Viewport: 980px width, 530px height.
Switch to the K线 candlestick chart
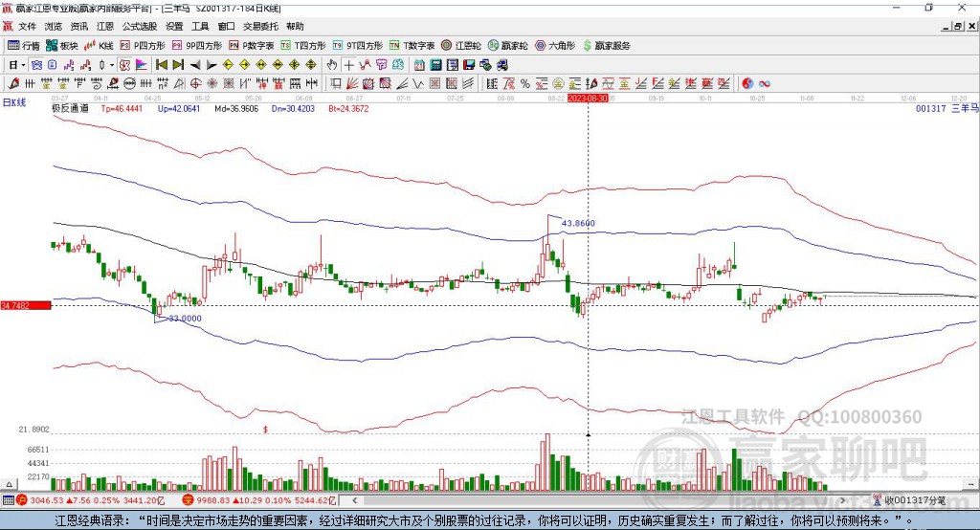pos(100,46)
